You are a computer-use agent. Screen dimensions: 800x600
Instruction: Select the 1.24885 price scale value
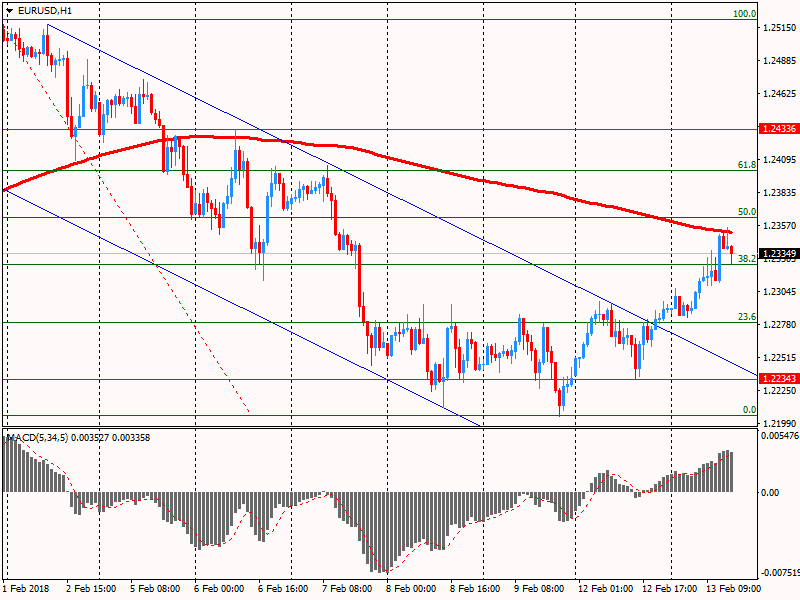[780, 61]
